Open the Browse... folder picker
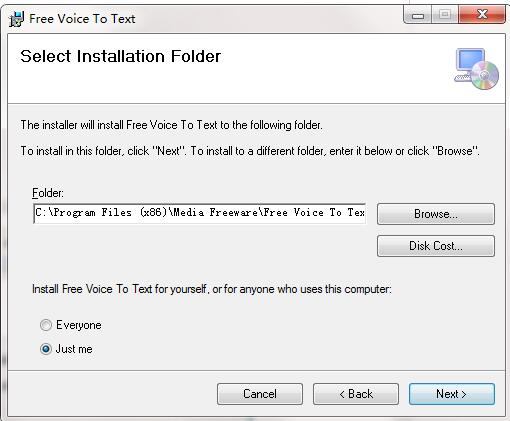The height and width of the screenshot is (421, 510). click(x=436, y=214)
